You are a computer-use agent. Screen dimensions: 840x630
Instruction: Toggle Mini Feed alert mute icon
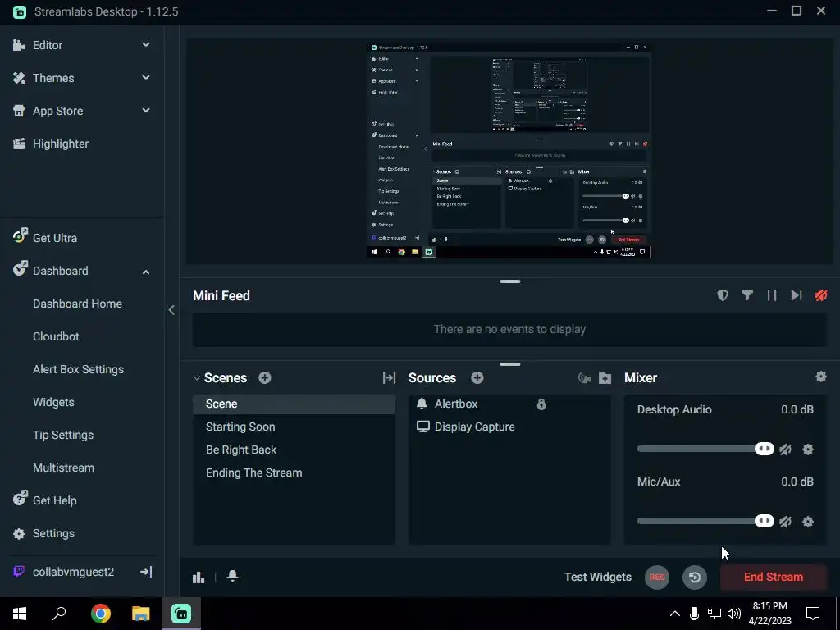tap(821, 295)
